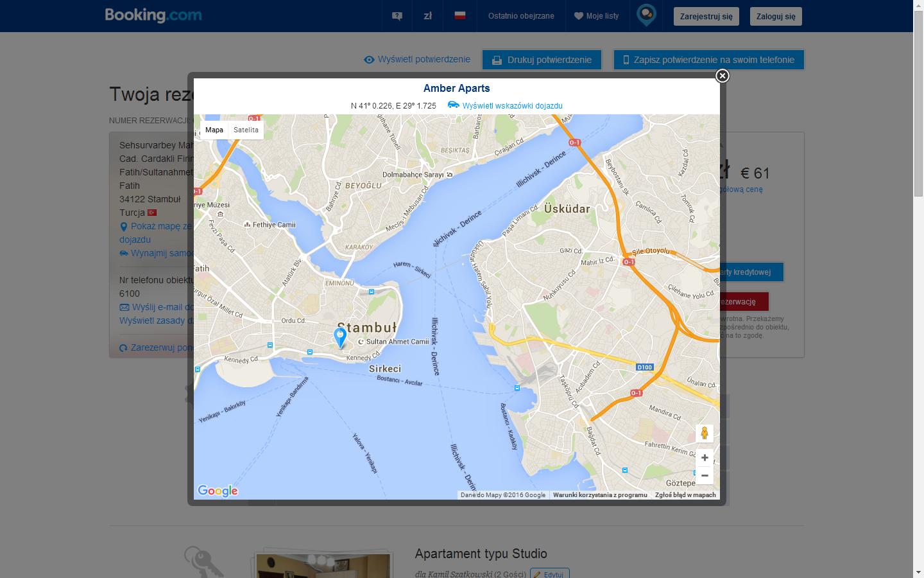924x578 pixels.
Task: Switch map to Satelita view
Action: [246, 130]
